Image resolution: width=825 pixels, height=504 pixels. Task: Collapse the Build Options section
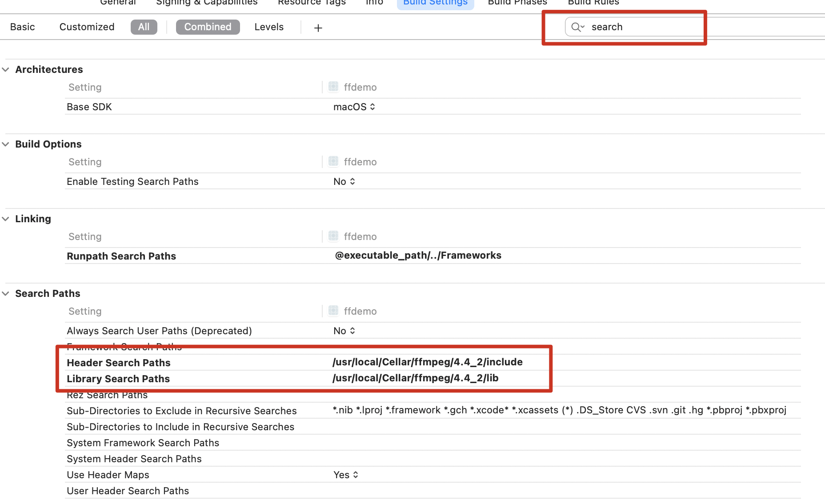6,144
